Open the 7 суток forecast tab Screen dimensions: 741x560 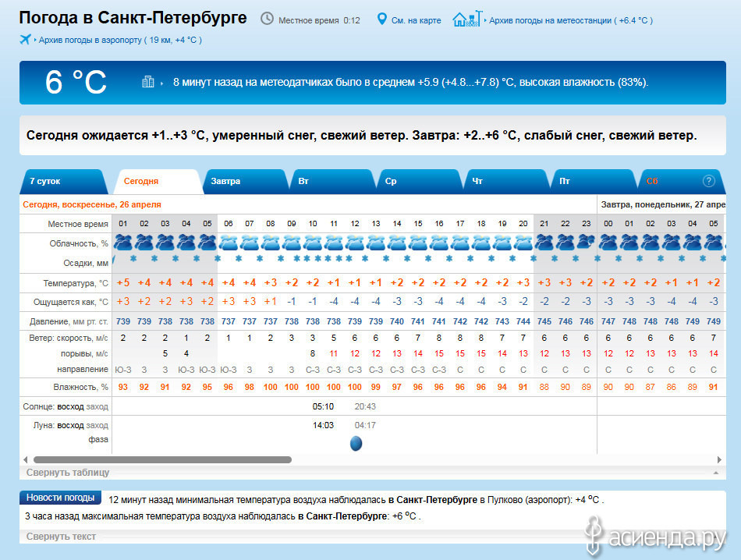45,182
